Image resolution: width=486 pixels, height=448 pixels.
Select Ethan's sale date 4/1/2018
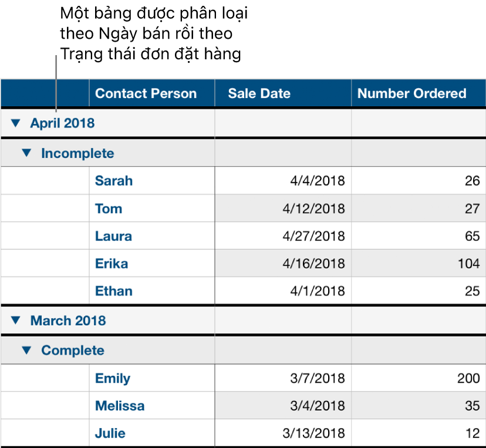[316, 291]
